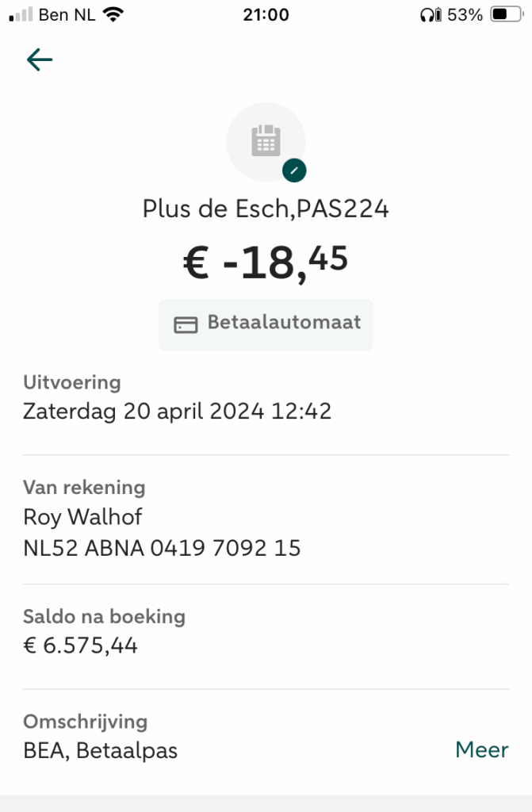This screenshot has height=812, width=532.
Task: Tap the back arrow icon
Action: coord(39,59)
